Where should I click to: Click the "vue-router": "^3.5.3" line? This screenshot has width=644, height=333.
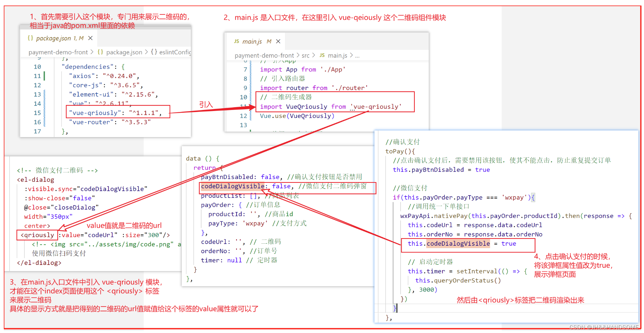pyautogui.click(x=110, y=122)
